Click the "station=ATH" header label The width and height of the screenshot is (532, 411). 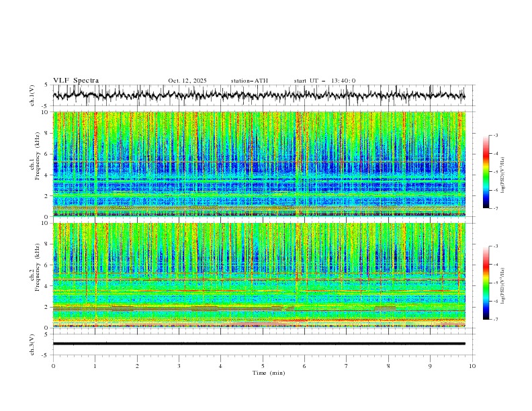pyautogui.click(x=249, y=81)
